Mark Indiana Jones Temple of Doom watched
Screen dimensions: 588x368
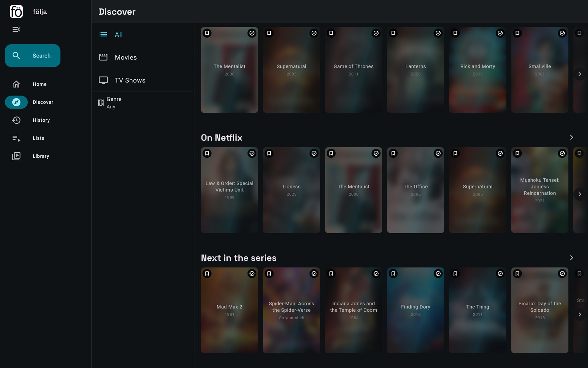[x=376, y=273]
